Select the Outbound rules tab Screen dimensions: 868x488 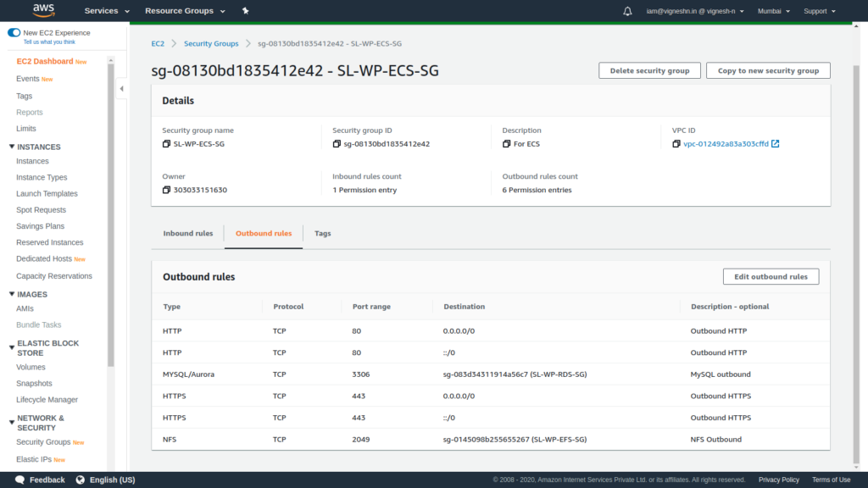(264, 234)
